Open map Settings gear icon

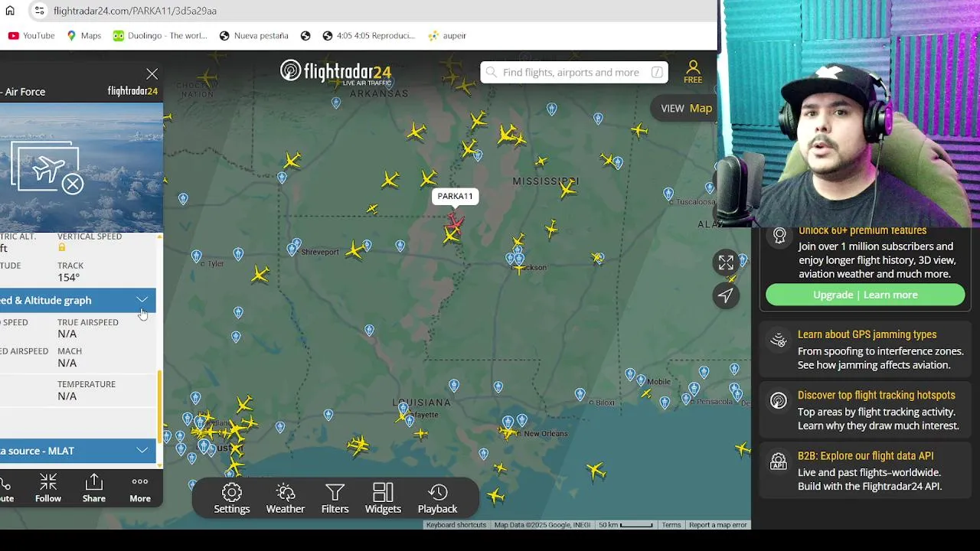coord(232,498)
